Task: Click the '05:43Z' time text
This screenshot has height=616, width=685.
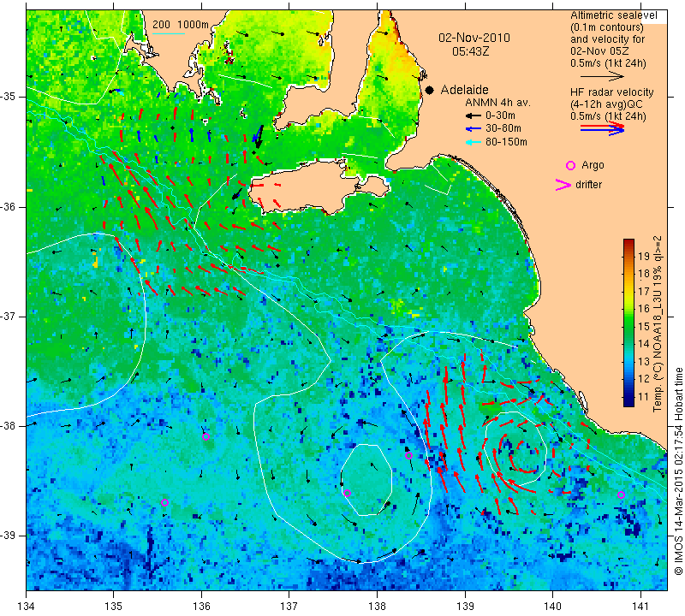Action: (x=470, y=51)
